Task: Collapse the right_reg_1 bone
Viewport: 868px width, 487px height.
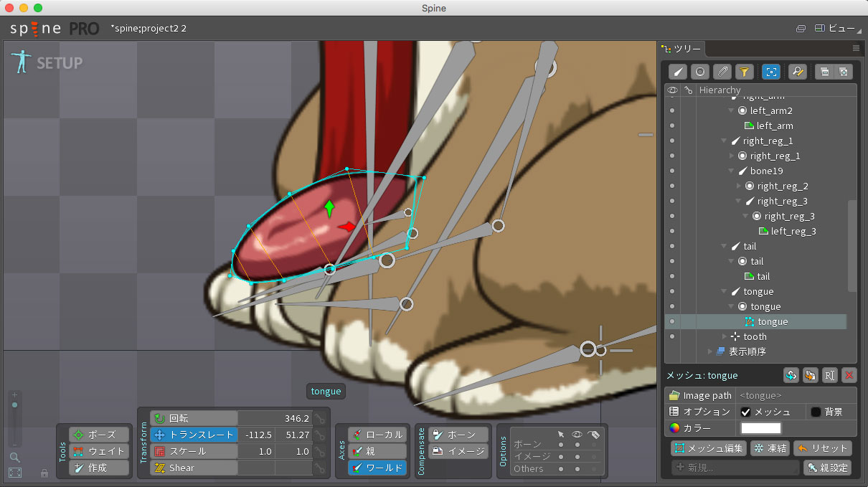Action: 725,141
